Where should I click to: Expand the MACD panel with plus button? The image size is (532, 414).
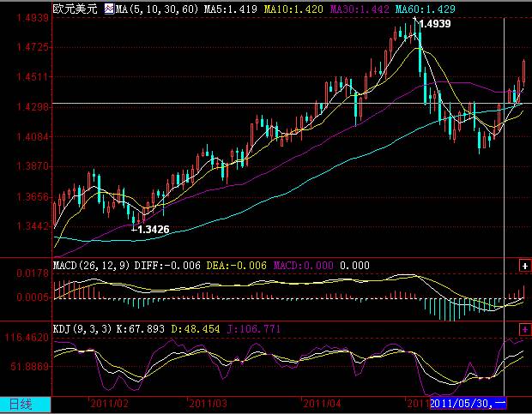[525, 266]
